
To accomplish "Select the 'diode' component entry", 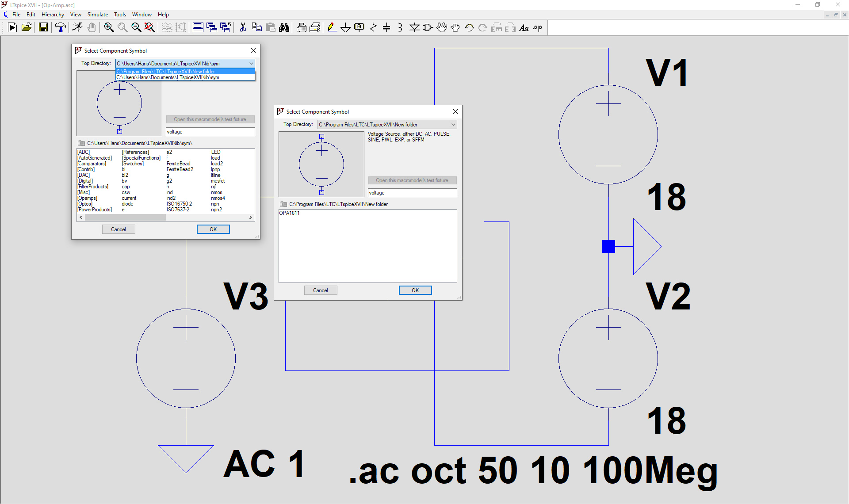I will pos(128,204).
